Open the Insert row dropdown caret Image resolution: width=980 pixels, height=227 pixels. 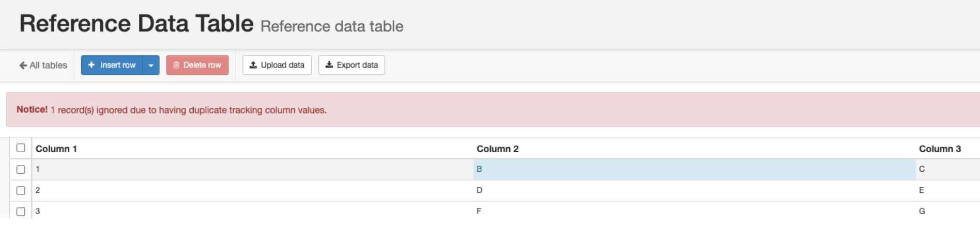point(151,66)
